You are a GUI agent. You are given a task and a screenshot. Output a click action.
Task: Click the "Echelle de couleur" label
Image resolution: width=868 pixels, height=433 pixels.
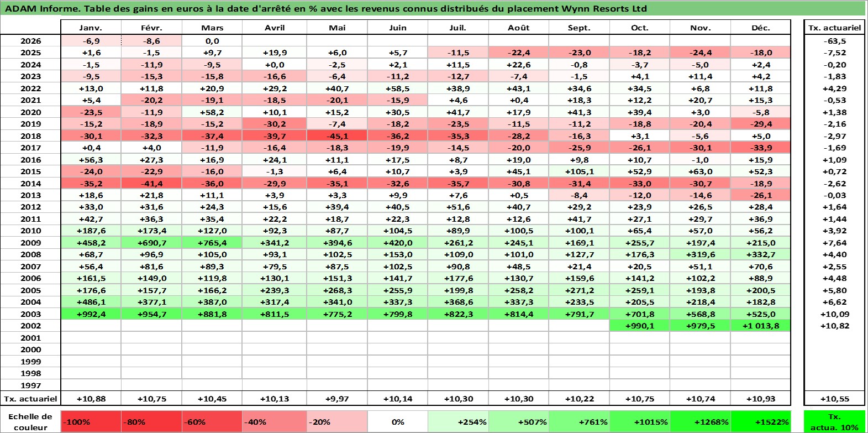30,422
